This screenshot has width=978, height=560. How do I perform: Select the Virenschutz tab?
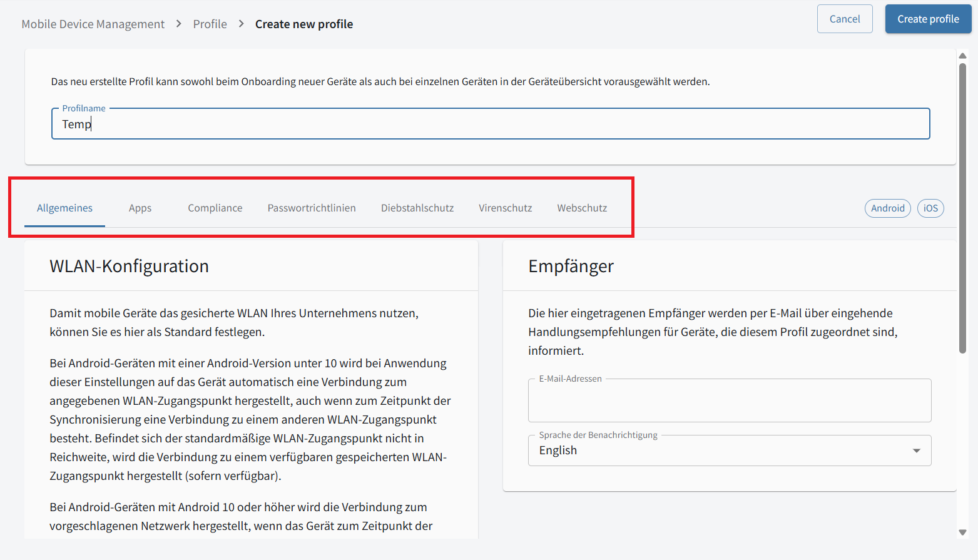(506, 208)
